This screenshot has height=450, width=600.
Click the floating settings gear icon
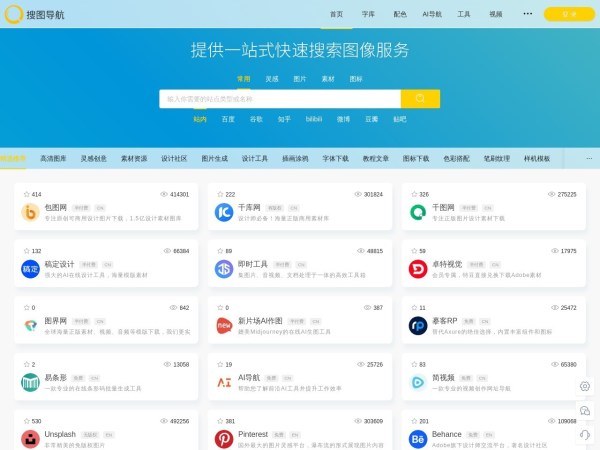coord(585,386)
